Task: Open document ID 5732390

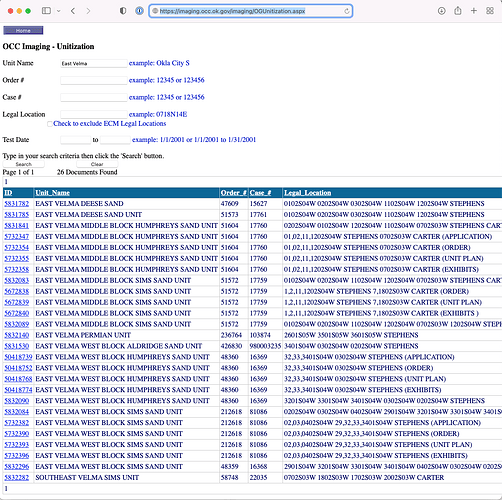Action: 17,434
